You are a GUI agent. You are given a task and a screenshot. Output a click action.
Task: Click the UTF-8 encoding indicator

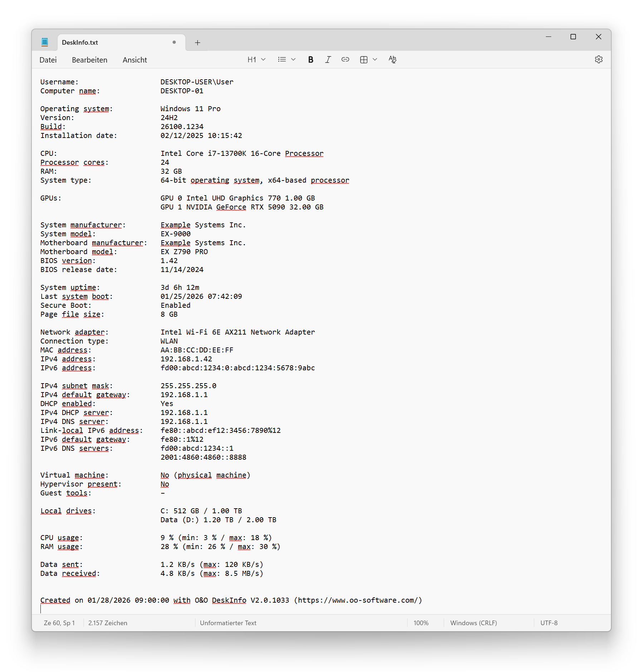pyautogui.click(x=549, y=623)
